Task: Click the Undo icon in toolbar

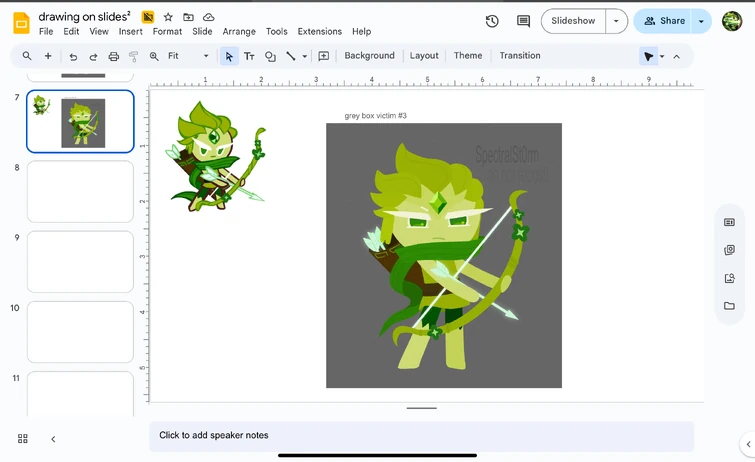Action: [x=73, y=57]
